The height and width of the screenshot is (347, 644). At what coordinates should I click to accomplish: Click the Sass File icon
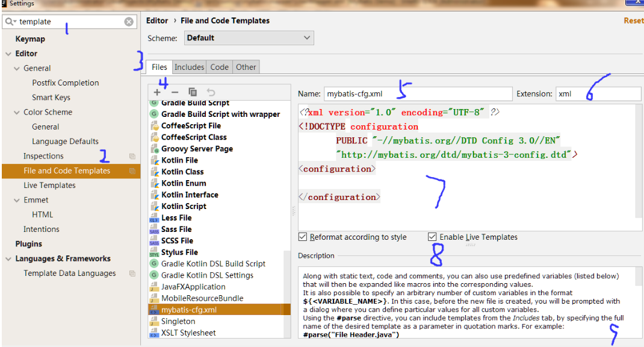point(154,229)
